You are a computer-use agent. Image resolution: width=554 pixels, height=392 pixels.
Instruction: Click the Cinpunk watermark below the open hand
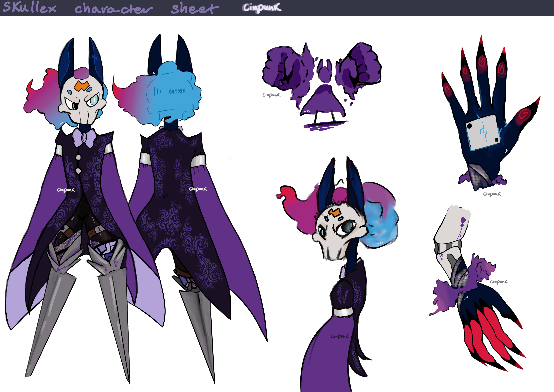(x=492, y=194)
